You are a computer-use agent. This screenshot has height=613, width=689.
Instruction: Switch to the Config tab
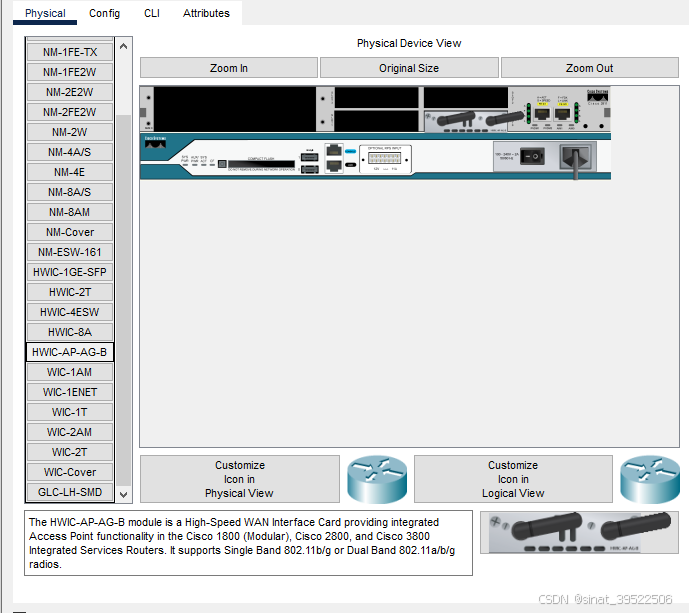pyautogui.click(x=104, y=13)
